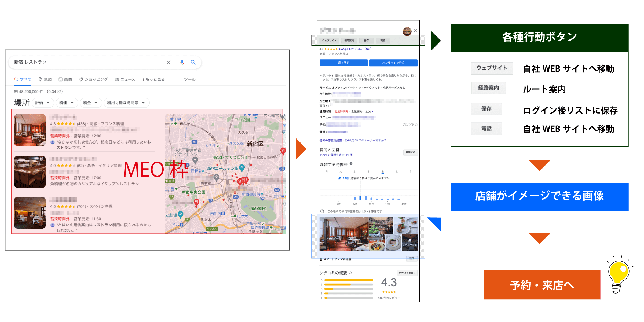Select the すべて search tab
The height and width of the screenshot is (322, 644).
(x=23, y=79)
